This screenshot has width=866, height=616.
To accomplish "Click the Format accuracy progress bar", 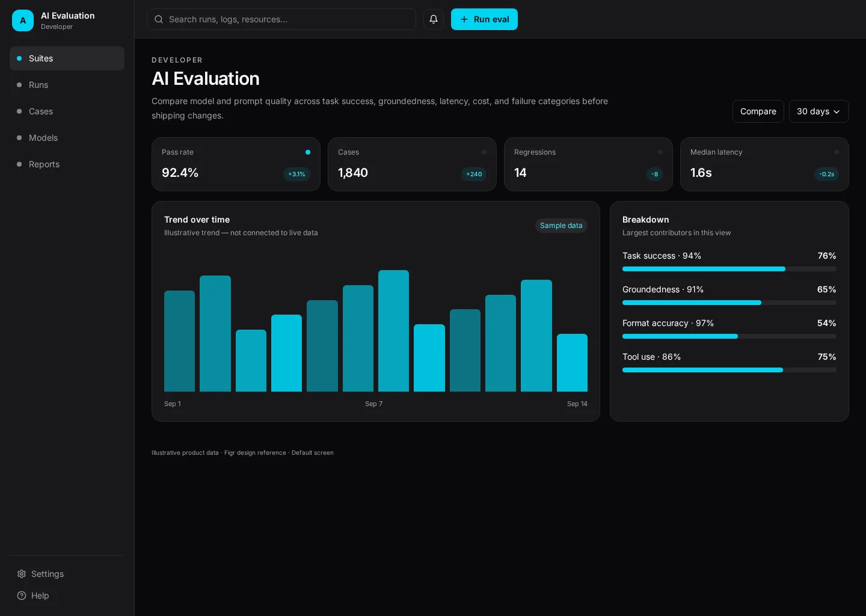I will click(x=729, y=336).
